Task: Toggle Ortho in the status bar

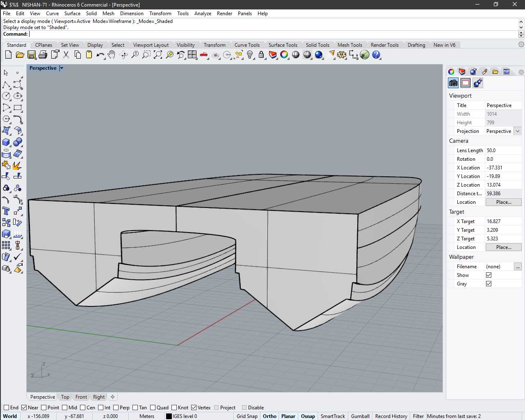Action: pyautogui.click(x=269, y=416)
